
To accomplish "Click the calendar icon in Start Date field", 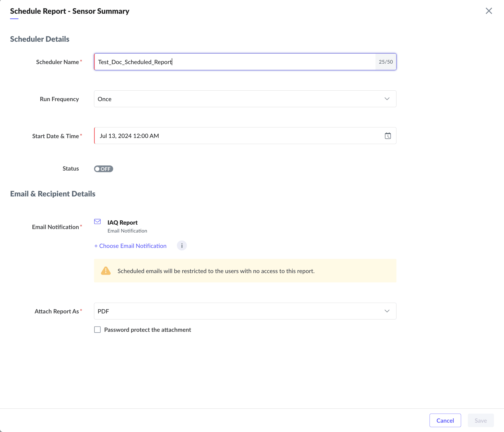I will point(388,136).
